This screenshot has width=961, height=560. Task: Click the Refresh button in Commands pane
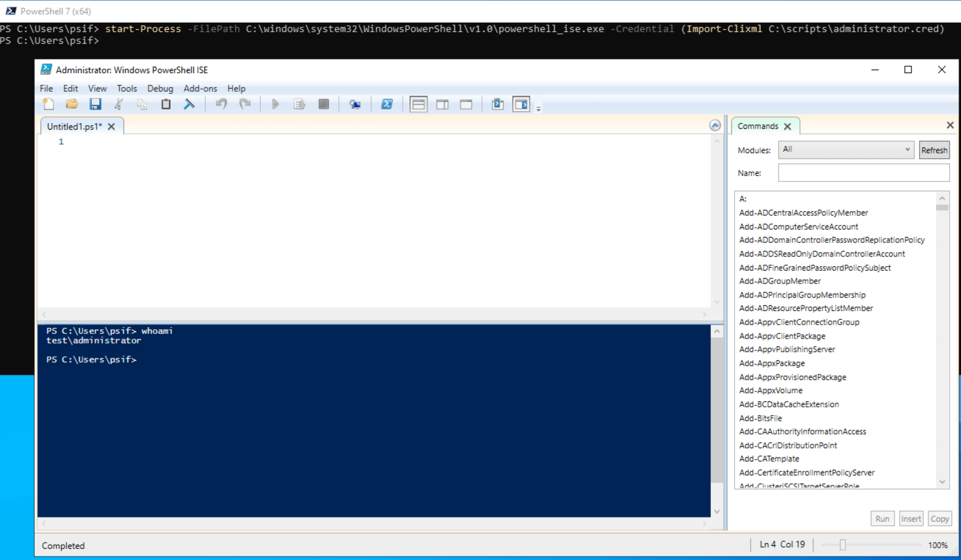coord(934,150)
